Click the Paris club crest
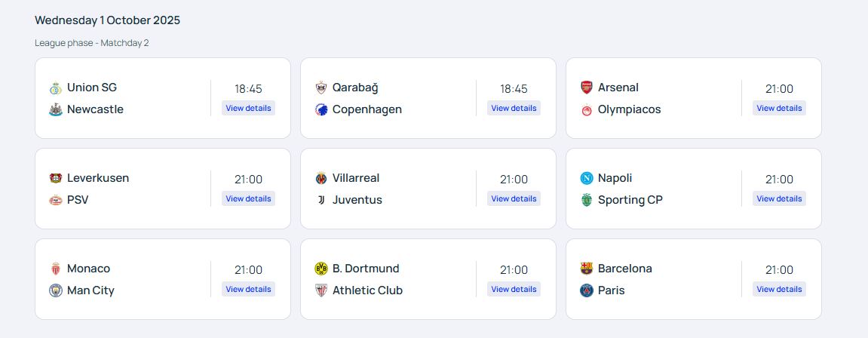This screenshot has width=868, height=338. click(586, 290)
